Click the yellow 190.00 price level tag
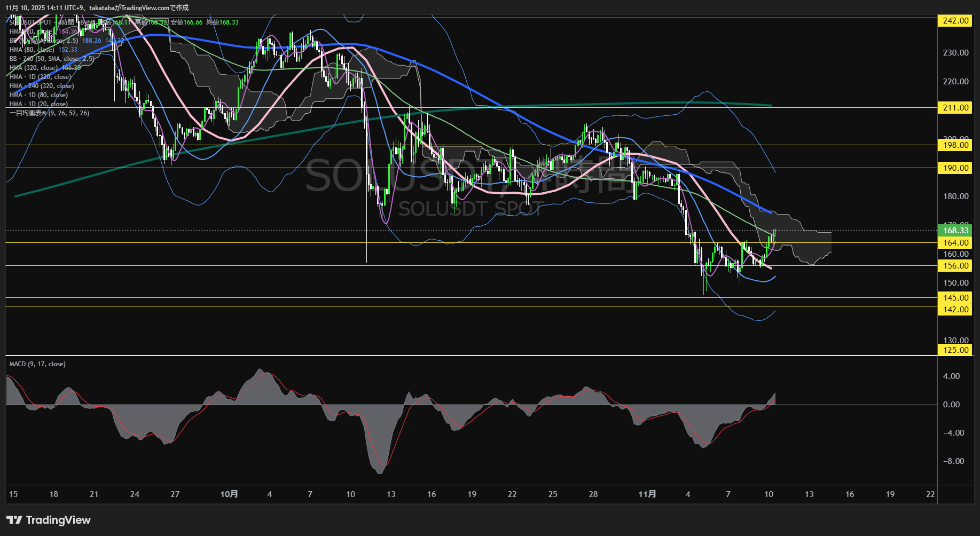980x536 pixels. 955,168
